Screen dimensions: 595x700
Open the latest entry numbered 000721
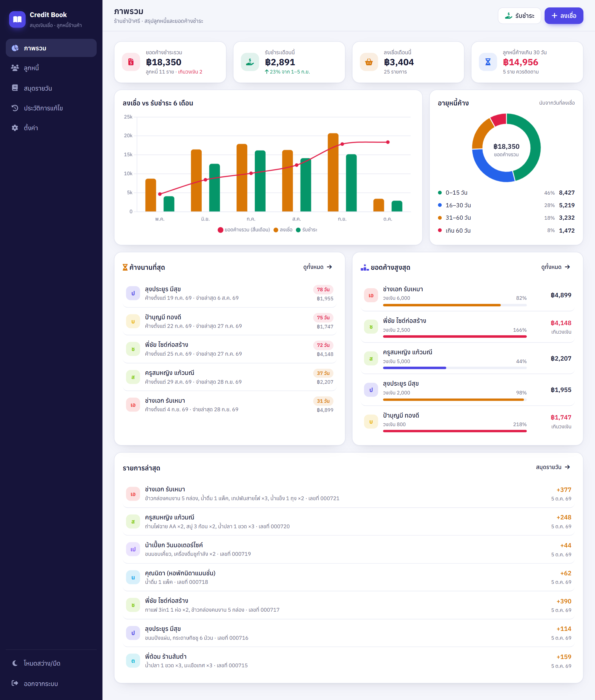[x=348, y=494]
